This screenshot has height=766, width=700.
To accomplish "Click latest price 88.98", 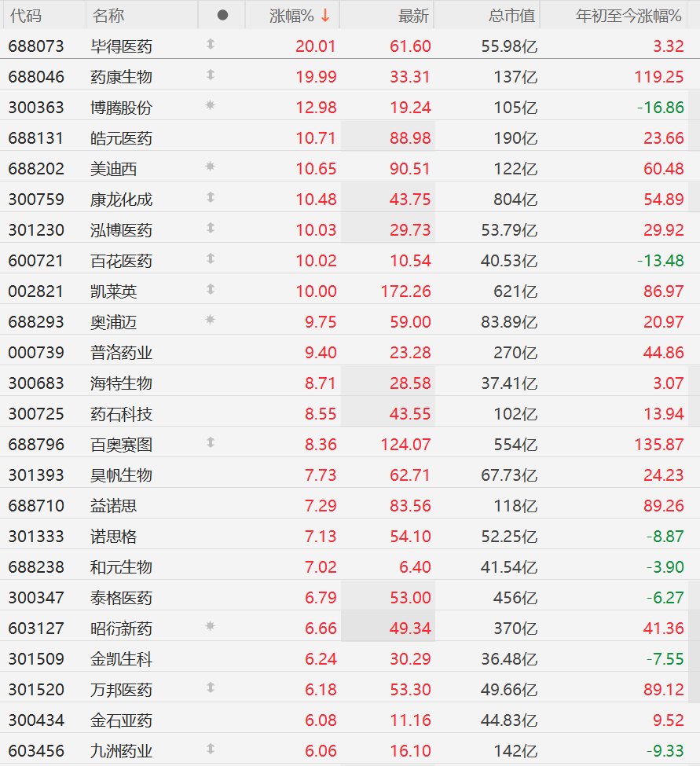I will click(x=410, y=138).
